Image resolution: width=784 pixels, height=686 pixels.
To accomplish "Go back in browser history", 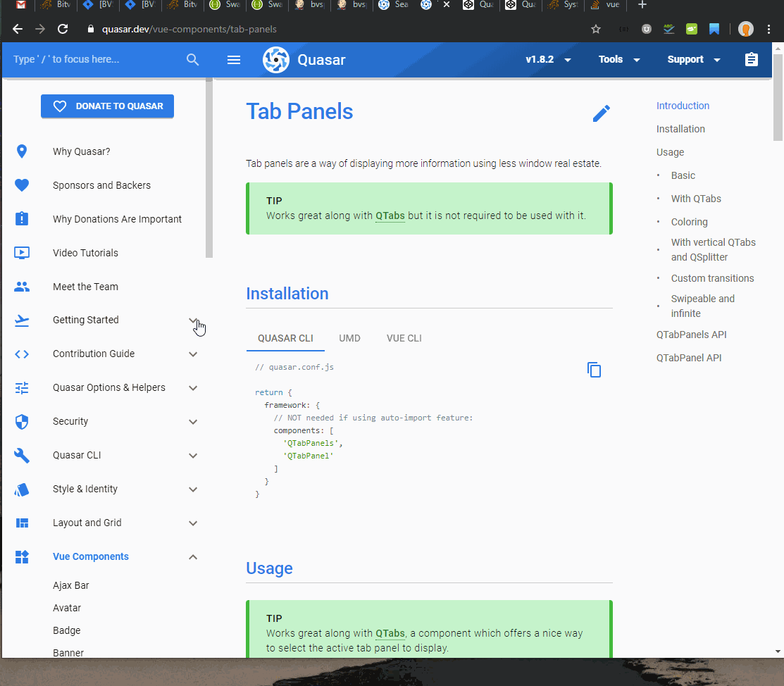I will click(x=18, y=29).
